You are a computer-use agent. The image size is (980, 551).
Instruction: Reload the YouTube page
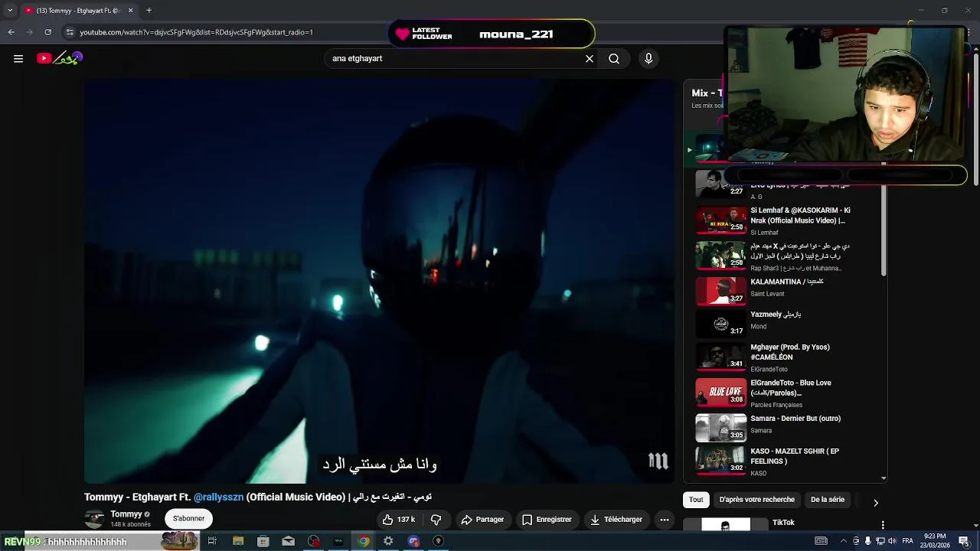click(x=47, y=32)
